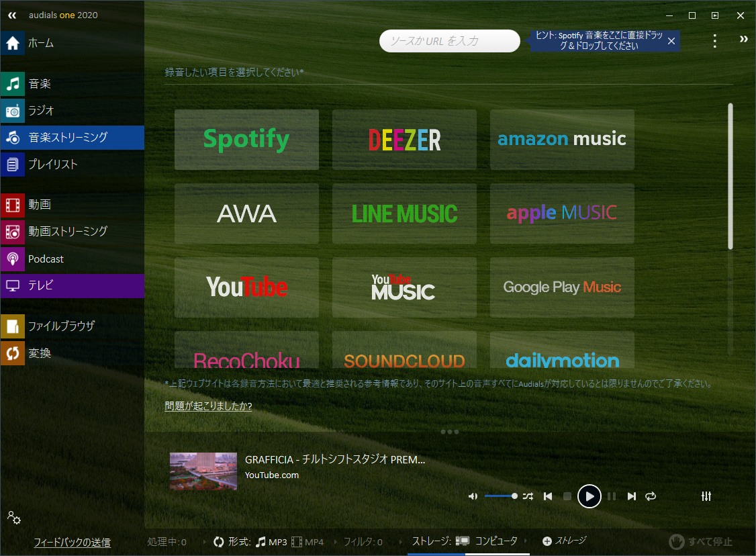
Task: Pick the LINE MUSIC tile
Action: pos(404,213)
